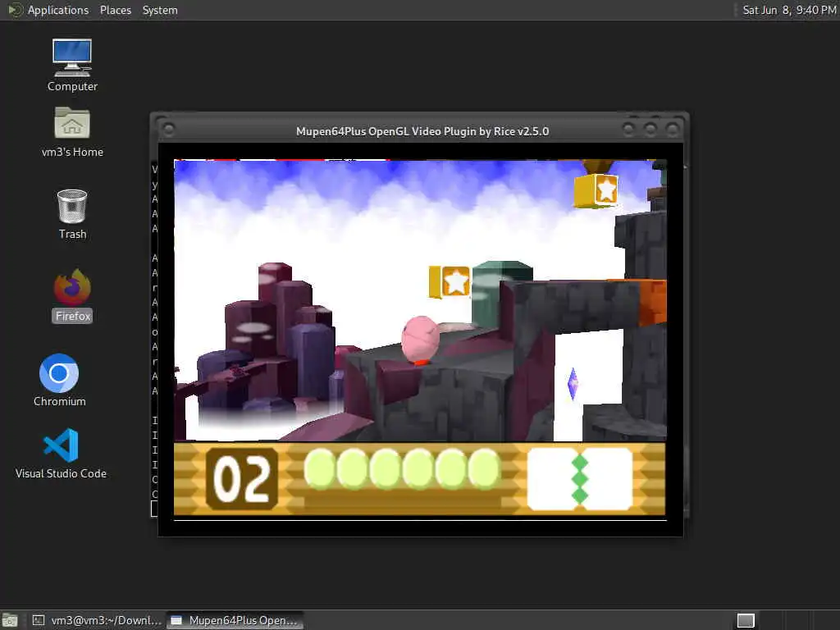Click the purple crystal shard in game
Viewport: 840px width, 630px height.
(x=572, y=384)
